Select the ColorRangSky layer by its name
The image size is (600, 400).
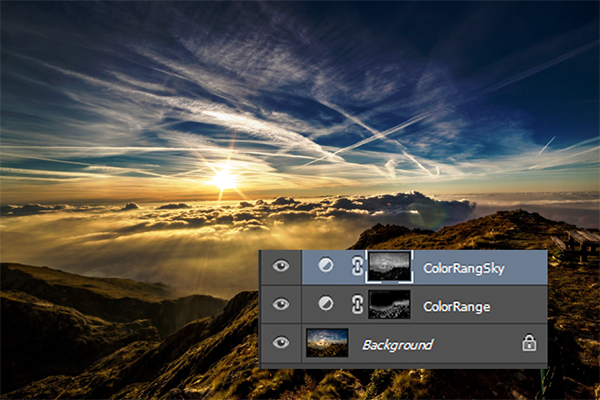(463, 268)
